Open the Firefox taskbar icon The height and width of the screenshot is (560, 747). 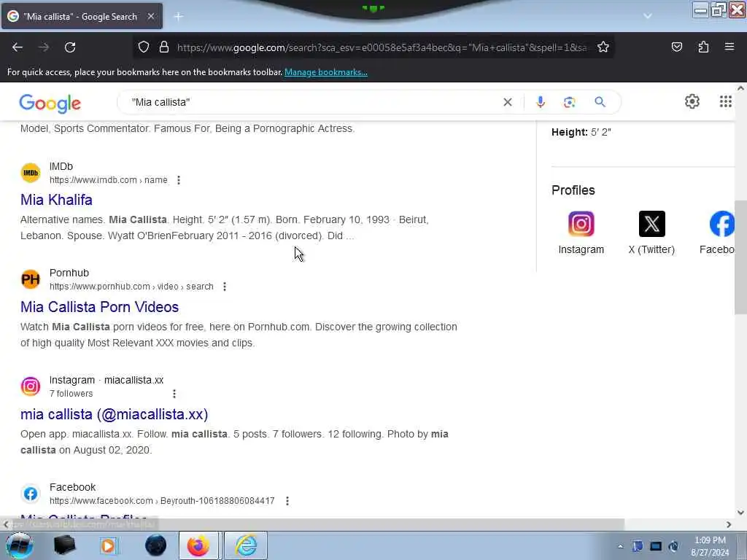pos(198,545)
